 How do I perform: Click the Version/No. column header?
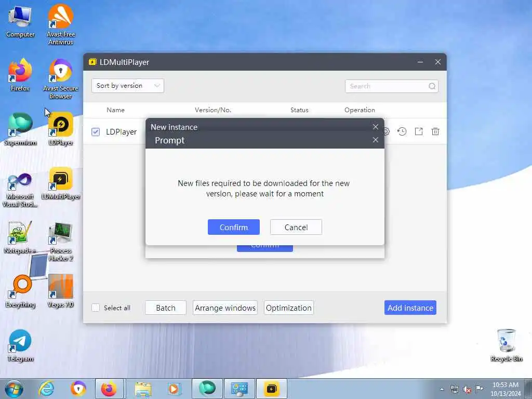pos(212,110)
